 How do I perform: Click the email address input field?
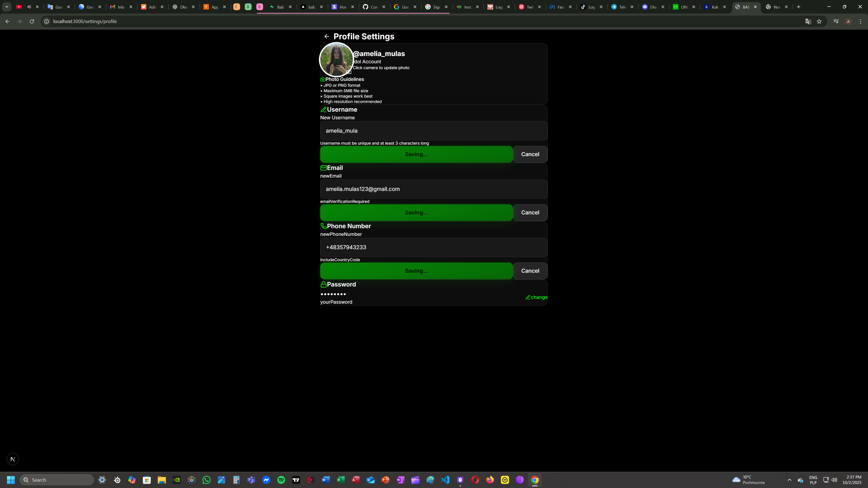click(x=434, y=189)
